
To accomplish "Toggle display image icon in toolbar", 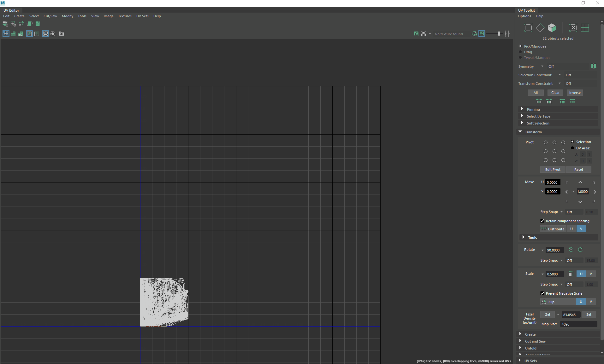I will [x=416, y=34].
